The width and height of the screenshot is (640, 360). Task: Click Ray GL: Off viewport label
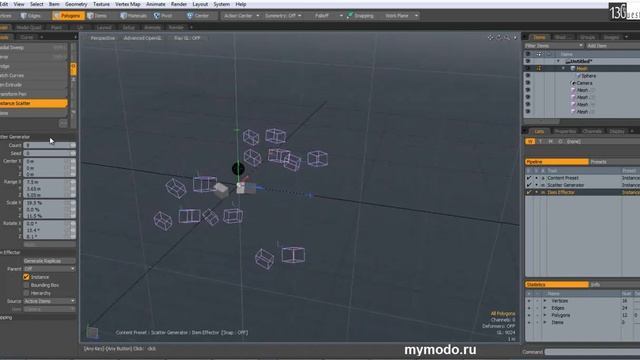coord(187,38)
